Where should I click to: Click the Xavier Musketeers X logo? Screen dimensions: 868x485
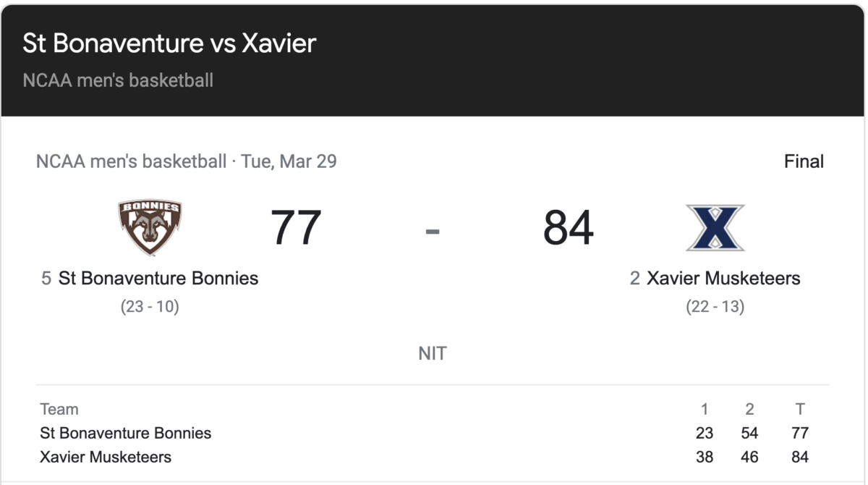click(x=715, y=228)
